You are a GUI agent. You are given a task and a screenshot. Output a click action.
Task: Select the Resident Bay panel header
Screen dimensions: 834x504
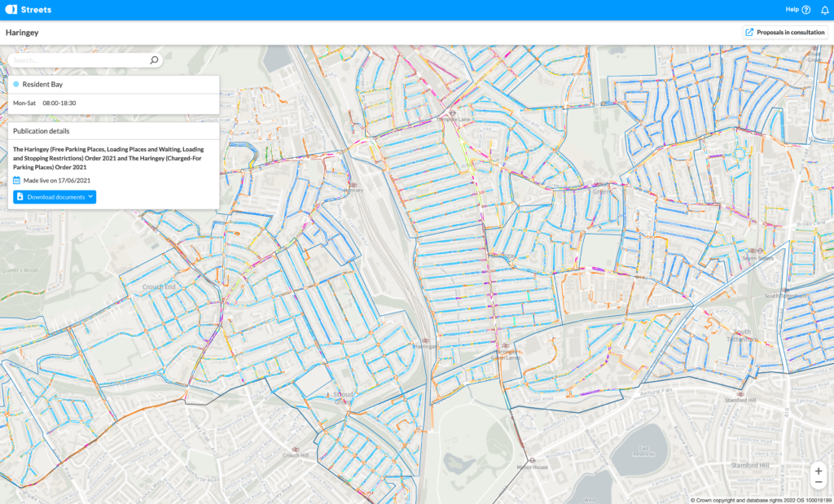click(42, 84)
